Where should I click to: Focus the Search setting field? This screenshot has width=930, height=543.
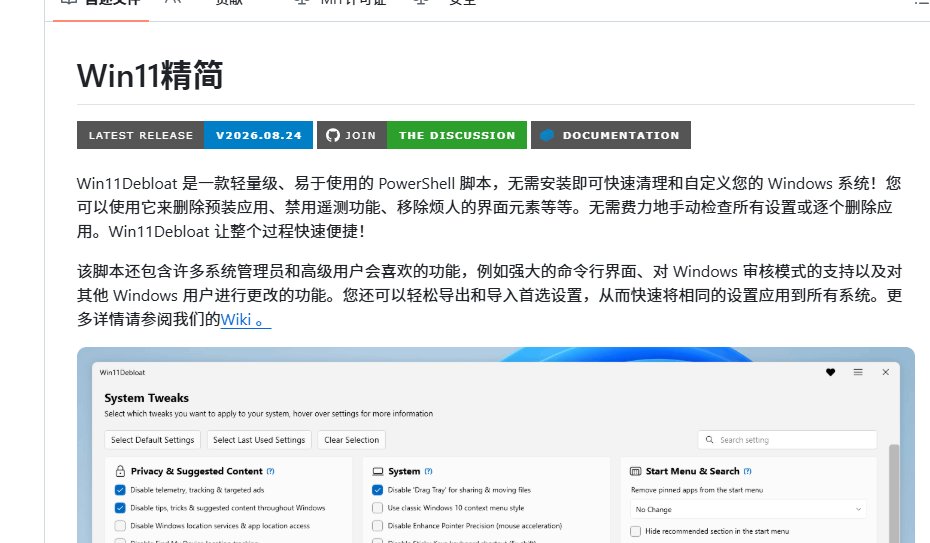click(787, 440)
